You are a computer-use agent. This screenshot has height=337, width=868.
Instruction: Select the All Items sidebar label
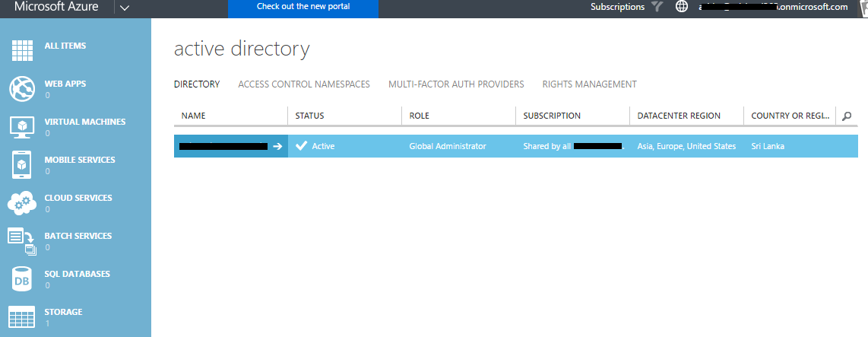coord(65,46)
